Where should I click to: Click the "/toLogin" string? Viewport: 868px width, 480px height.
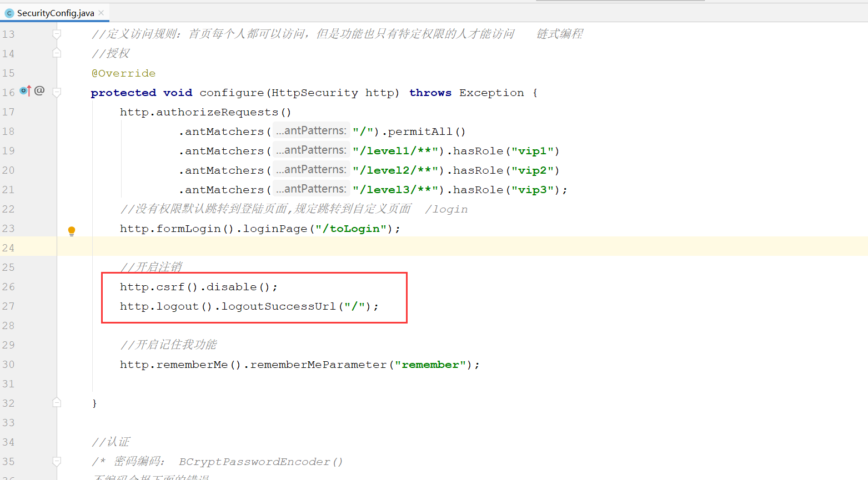[351, 229]
